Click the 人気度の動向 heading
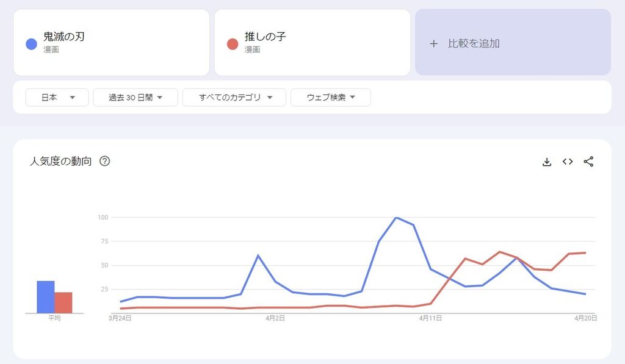Screen dimensions: 625x364 61,162
